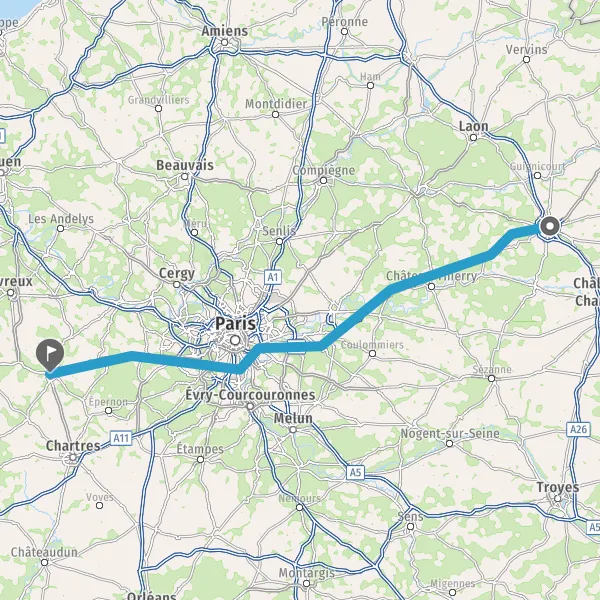Click the flag destination marker icon
Image resolution: width=600 pixels, height=600 pixels.
pos(50,355)
